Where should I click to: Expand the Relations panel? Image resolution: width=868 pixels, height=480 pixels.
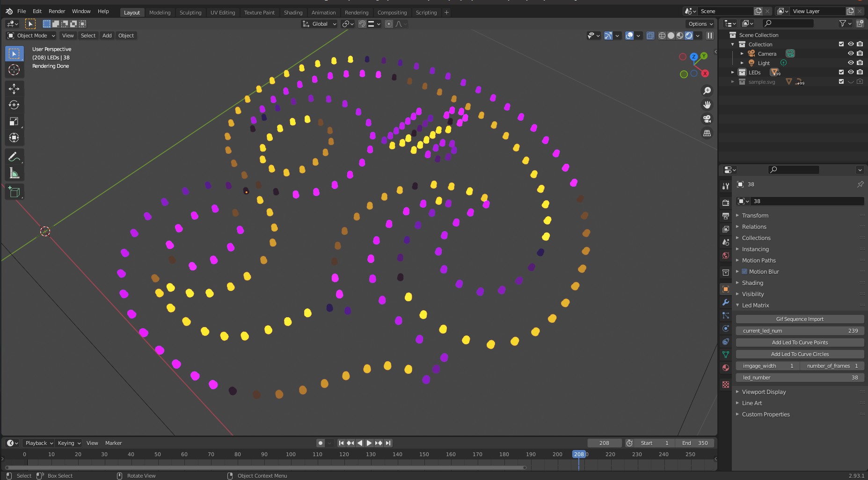754,227
